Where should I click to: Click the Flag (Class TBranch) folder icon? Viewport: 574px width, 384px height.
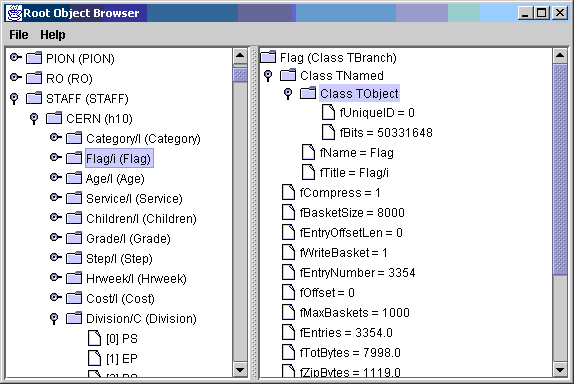click(268, 57)
